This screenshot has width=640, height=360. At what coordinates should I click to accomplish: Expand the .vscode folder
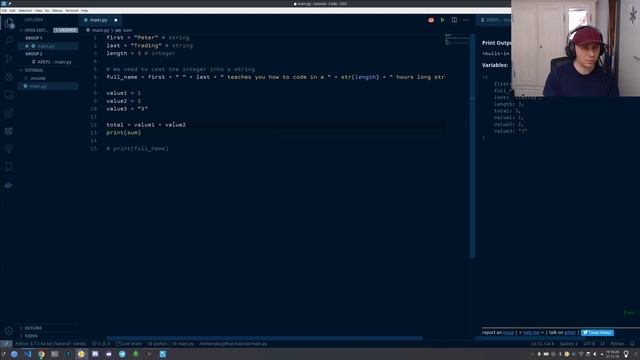pyautogui.click(x=38, y=78)
